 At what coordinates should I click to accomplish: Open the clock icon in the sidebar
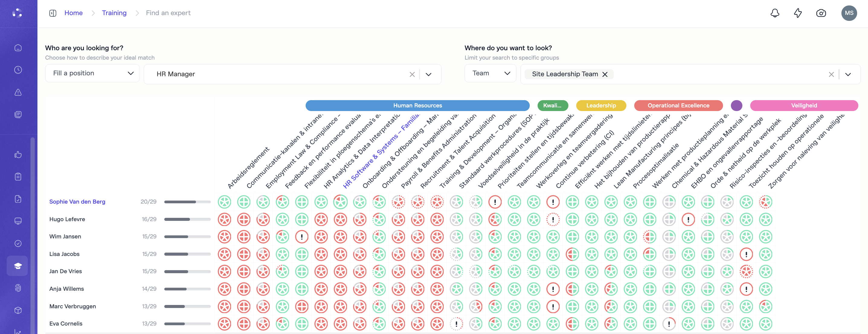pos(18,70)
